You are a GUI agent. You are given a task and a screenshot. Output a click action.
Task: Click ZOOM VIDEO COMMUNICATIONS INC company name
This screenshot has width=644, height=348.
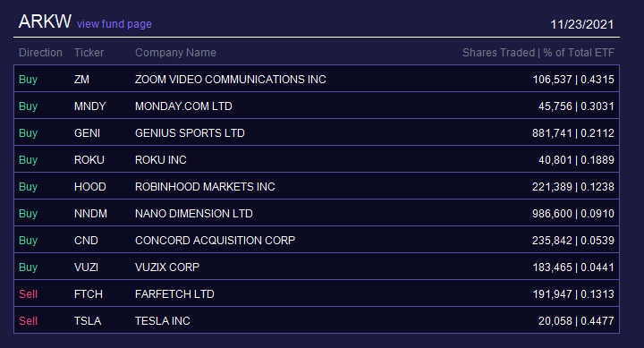[x=231, y=80]
